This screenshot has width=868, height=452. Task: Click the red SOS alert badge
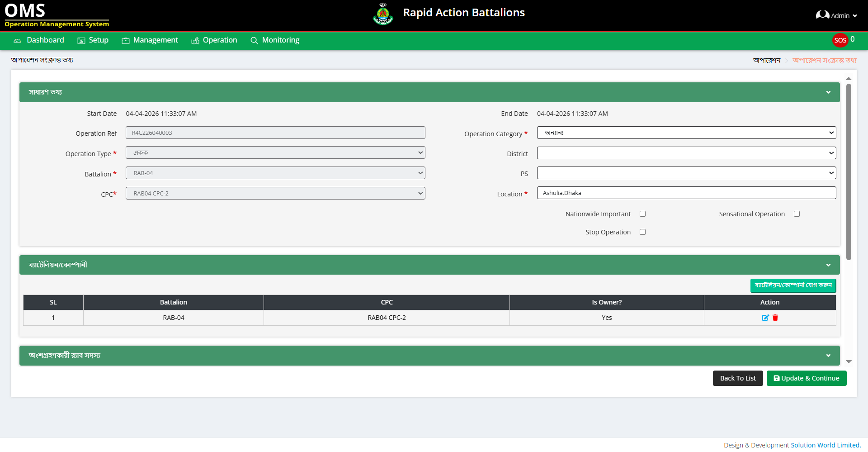(x=840, y=40)
